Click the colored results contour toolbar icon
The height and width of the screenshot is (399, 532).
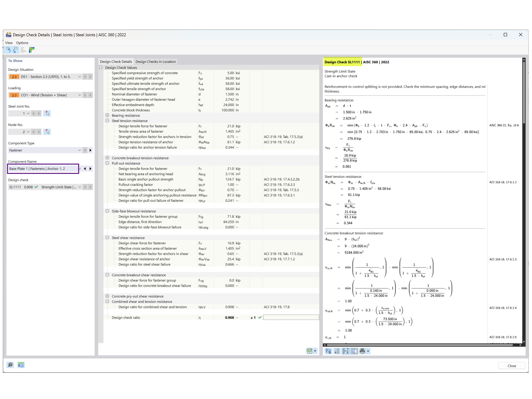[32, 50]
